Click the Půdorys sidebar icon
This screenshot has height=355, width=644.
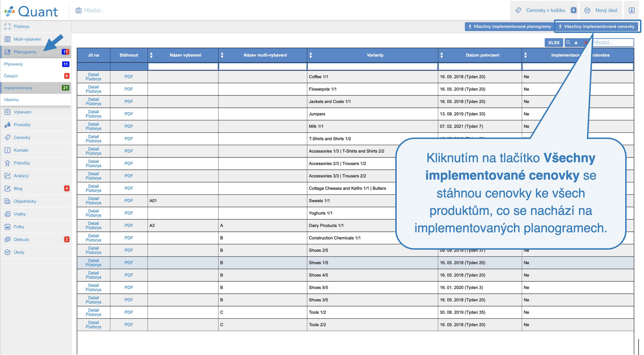click(8, 26)
